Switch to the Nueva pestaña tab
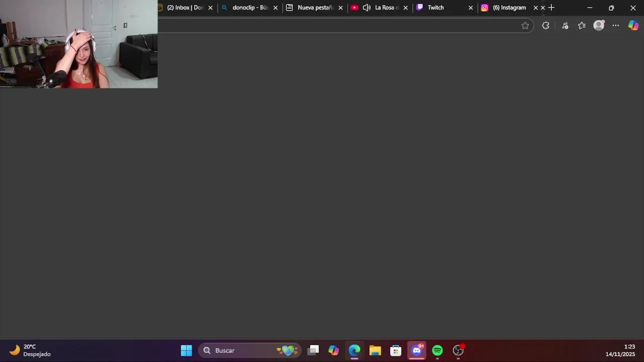The height and width of the screenshot is (362, 644). (x=315, y=8)
